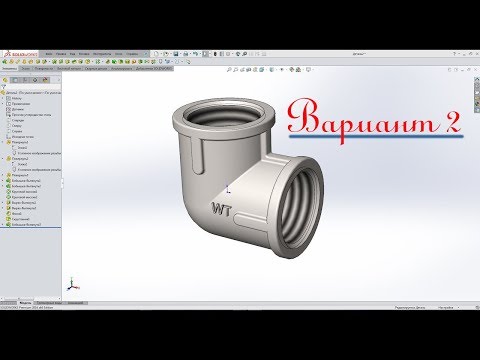Select the ConfigurationManager tab icon
Image resolution: width=480 pixels, height=360 pixels.
(25, 80)
